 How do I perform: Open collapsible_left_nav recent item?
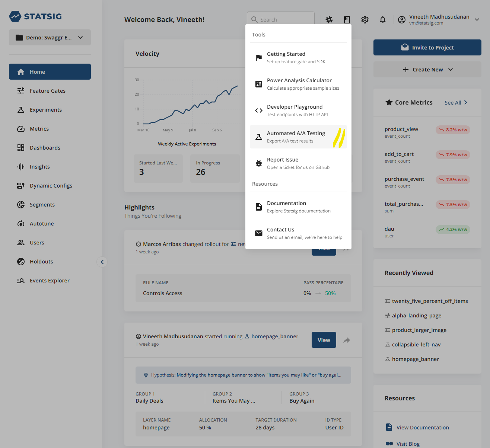(416, 345)
